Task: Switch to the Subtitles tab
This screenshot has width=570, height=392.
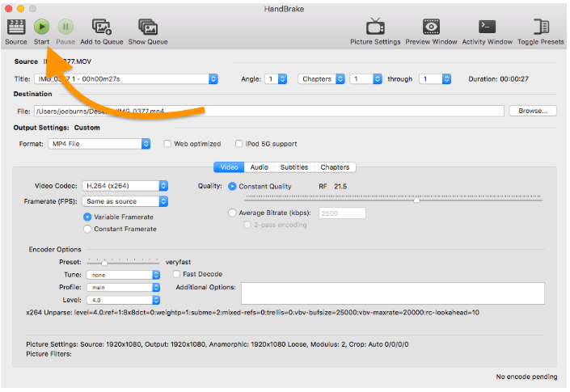Action: coord(294,167)
